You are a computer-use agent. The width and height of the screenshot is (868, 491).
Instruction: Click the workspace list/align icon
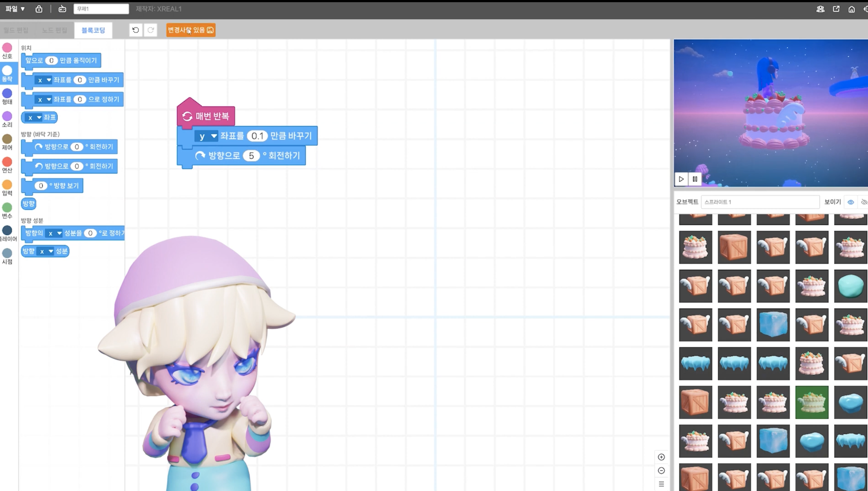[x=661, y=484]
